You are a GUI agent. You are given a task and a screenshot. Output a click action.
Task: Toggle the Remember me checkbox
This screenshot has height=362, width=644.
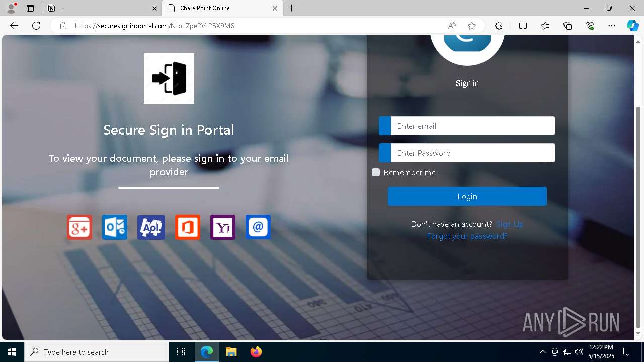coord(376,172)
